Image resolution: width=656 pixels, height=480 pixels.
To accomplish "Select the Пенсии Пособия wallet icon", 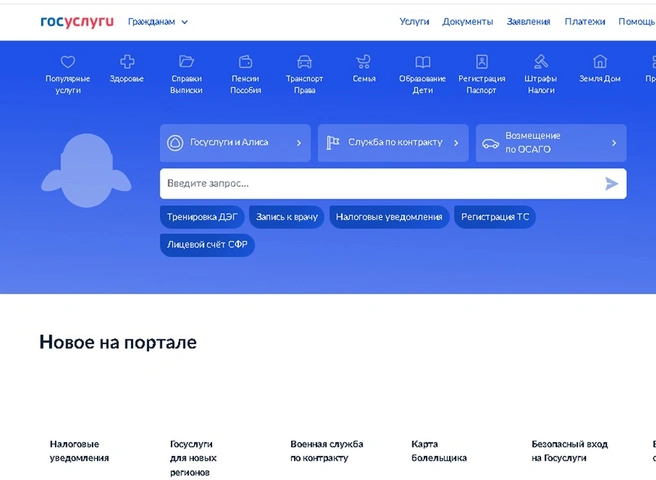I will (246, 62).
